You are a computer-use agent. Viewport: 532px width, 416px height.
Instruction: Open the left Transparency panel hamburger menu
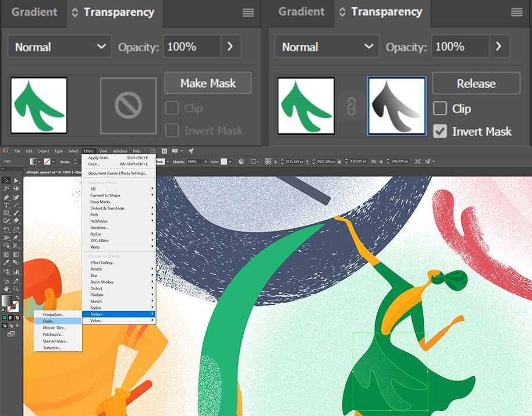(248, 13)
